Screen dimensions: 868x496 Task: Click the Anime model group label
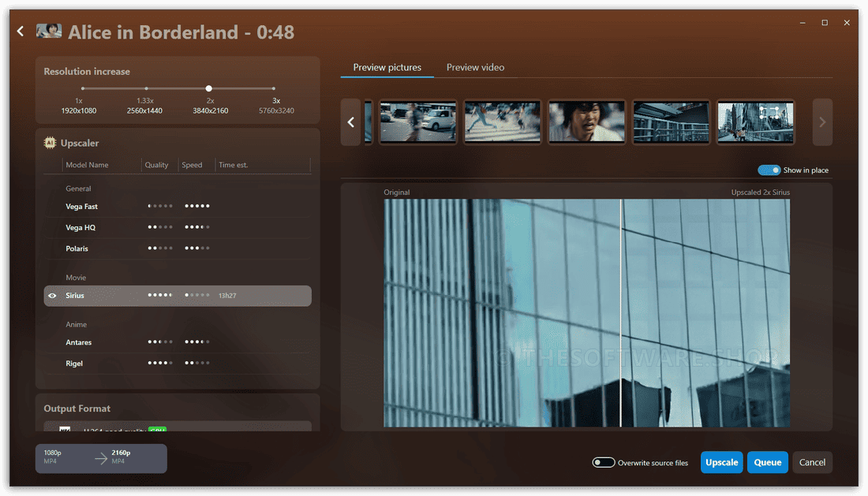pyautogui.click(x=77, y=325)
